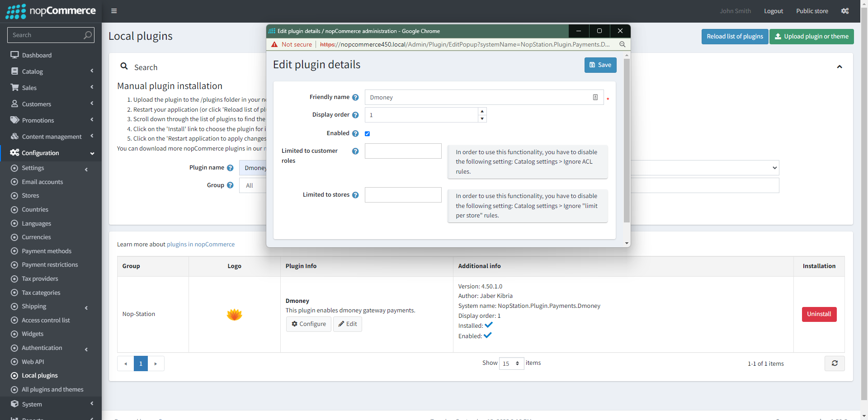Viewport: 868px width, 420px height.
Task: Click the help icon beside Limited to stores
Action: (x=355, y=195)
